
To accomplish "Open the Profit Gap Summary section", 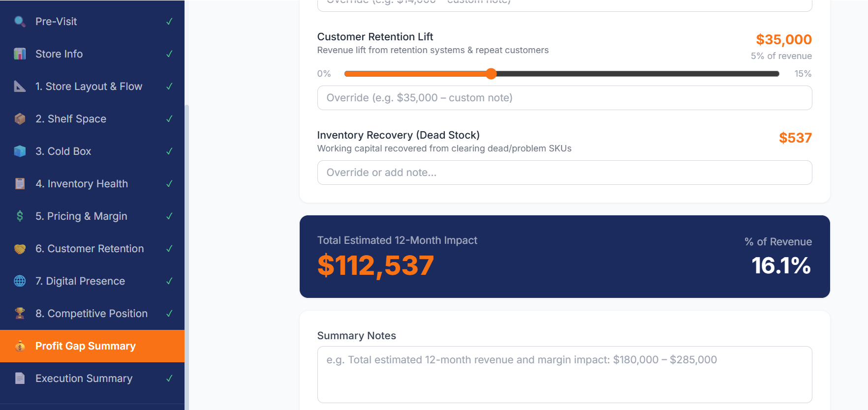I will tap(86, 346).
